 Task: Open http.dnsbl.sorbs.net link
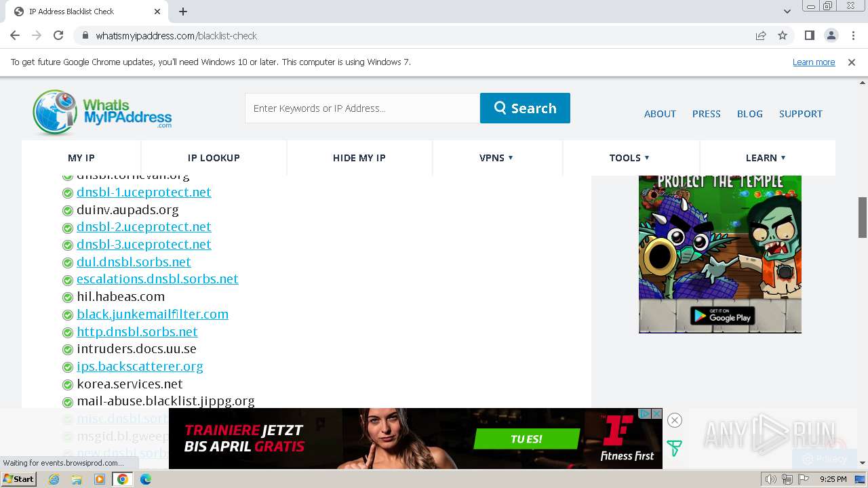click(x=137, y=332)
